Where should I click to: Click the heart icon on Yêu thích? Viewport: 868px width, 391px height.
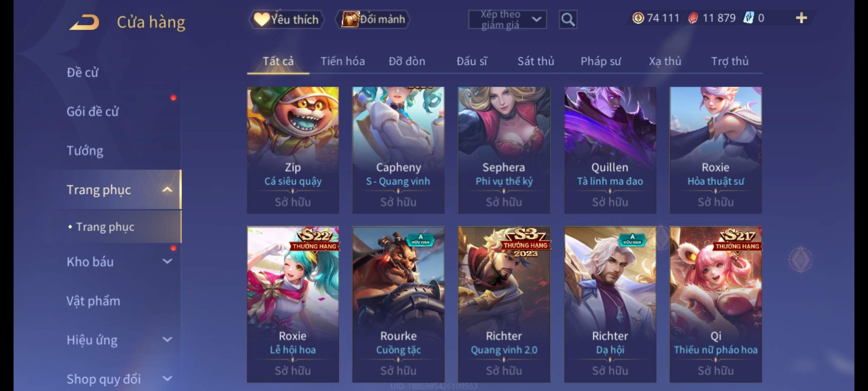[x=261, y=19]
